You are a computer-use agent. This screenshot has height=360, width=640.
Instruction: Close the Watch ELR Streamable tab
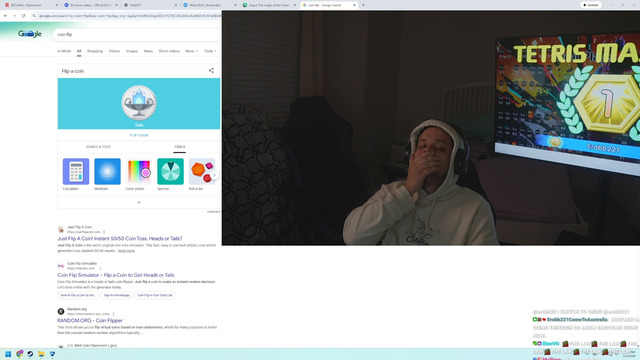click(x=236, y=5)
